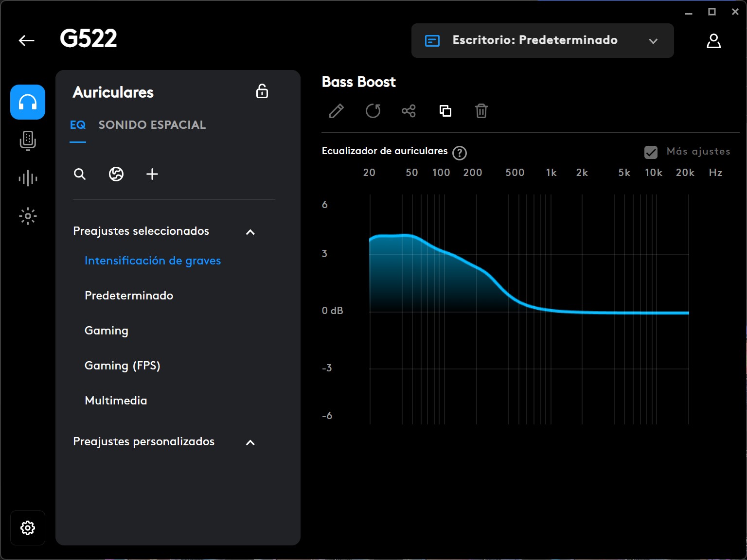Click the Auriculares panel heading
747x560 pixels.
point(113,92)
